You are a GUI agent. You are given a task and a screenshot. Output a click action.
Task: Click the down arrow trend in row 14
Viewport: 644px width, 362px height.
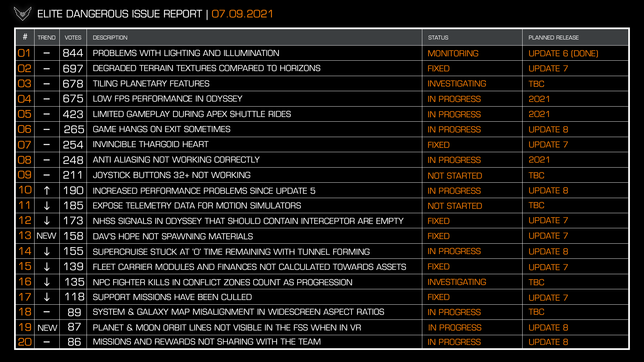pyautogui.click(x=47, y=251)
